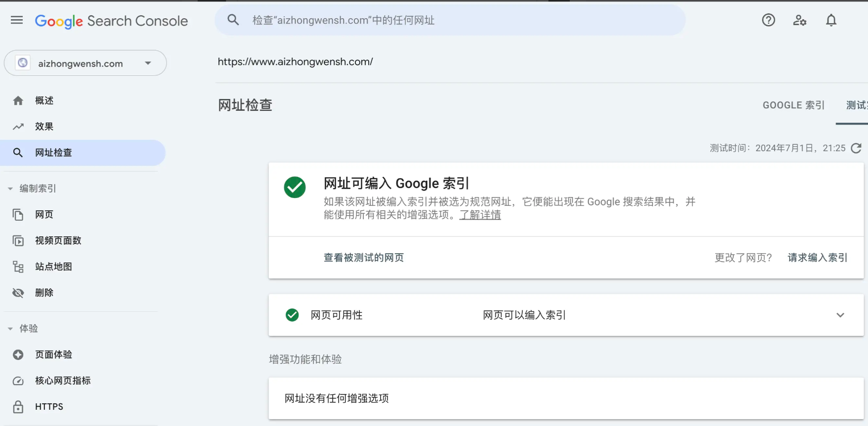The image size is (868, 426).
Task: Click the page experience plus-circle icon
Action: click(x=18, y=355)
